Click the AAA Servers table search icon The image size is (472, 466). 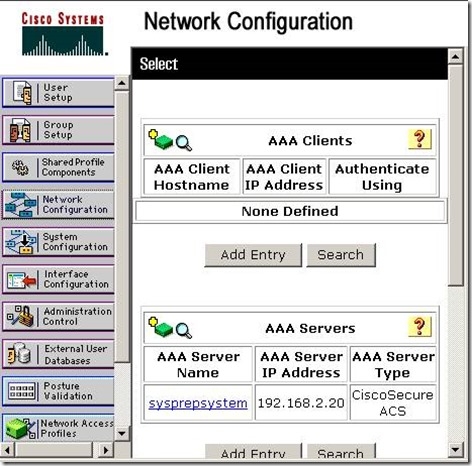click(184, 331)
